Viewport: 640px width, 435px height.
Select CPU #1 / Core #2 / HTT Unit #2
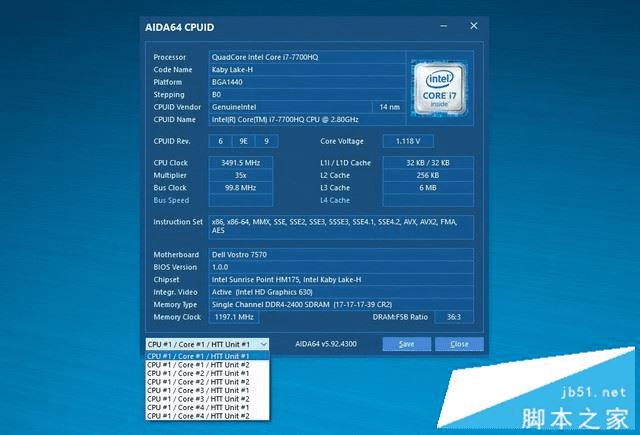[x=207, y=382]
